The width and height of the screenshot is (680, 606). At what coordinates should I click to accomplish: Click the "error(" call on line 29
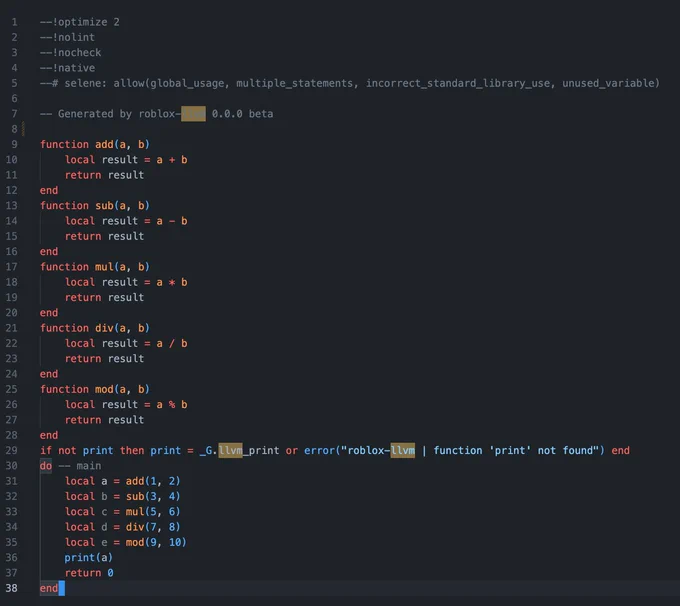click(322, 451)
